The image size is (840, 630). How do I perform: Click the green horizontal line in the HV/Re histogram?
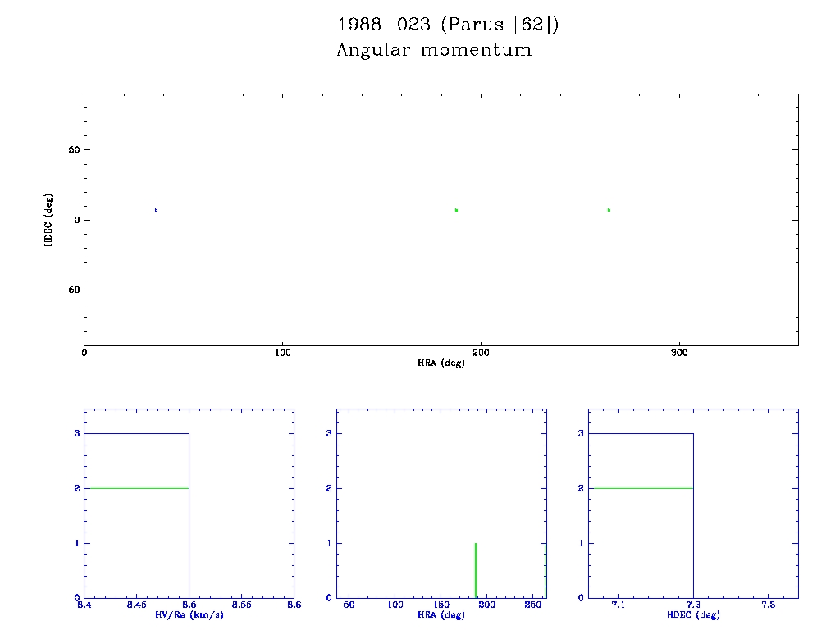(136, 488)
